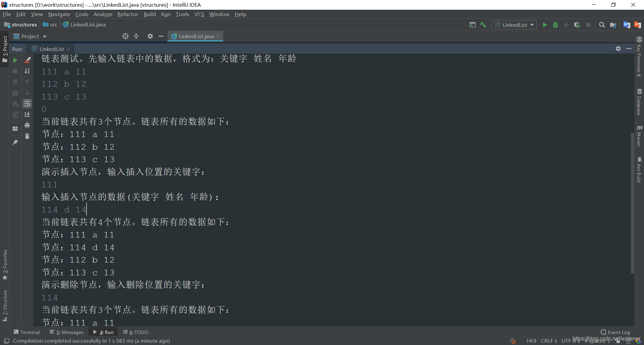Click expand-collapse all icon in Project bar
Viewport: 644px width, 345px height.
click(136, 36)
